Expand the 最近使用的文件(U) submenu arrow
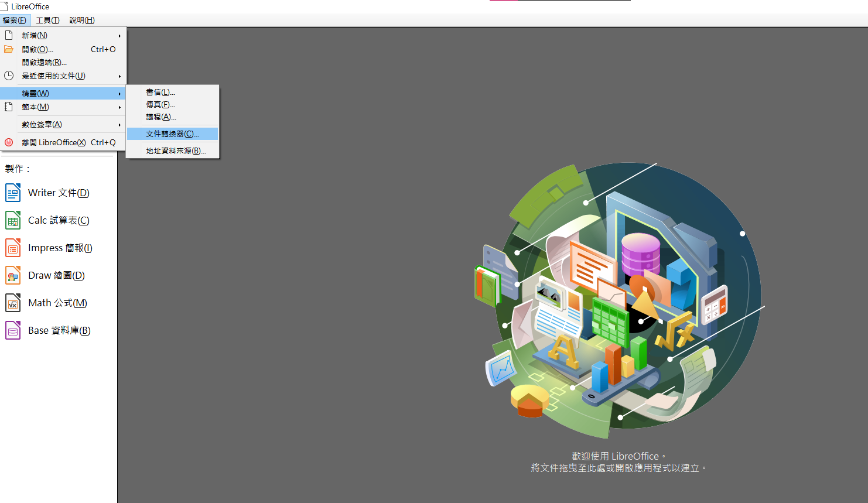Screen dimensions: 868x503 point(119,76)
